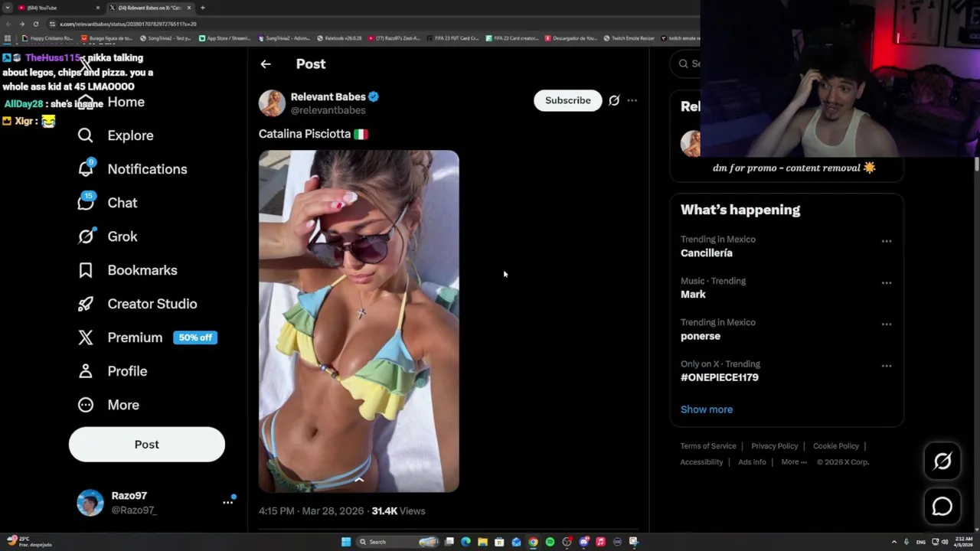This screenshot has height=551, width=980.
Task: Open the Razo97 account switcher dots
Action: click(228, 502)
